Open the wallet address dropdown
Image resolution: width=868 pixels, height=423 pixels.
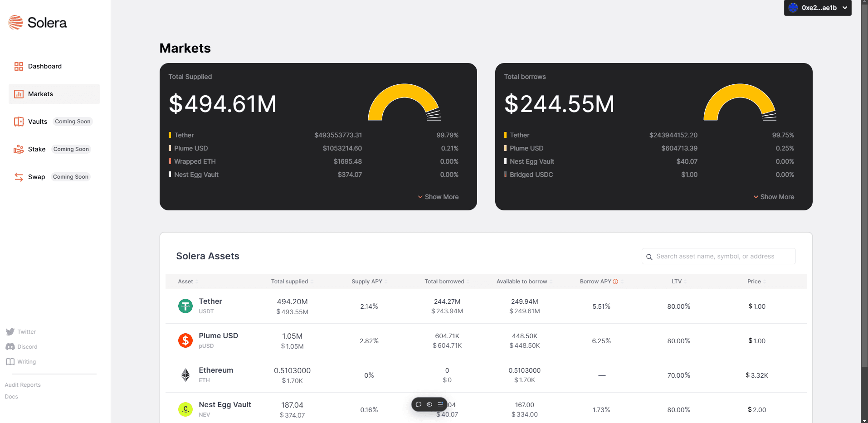pyautogui.click(x=818, y=8)
